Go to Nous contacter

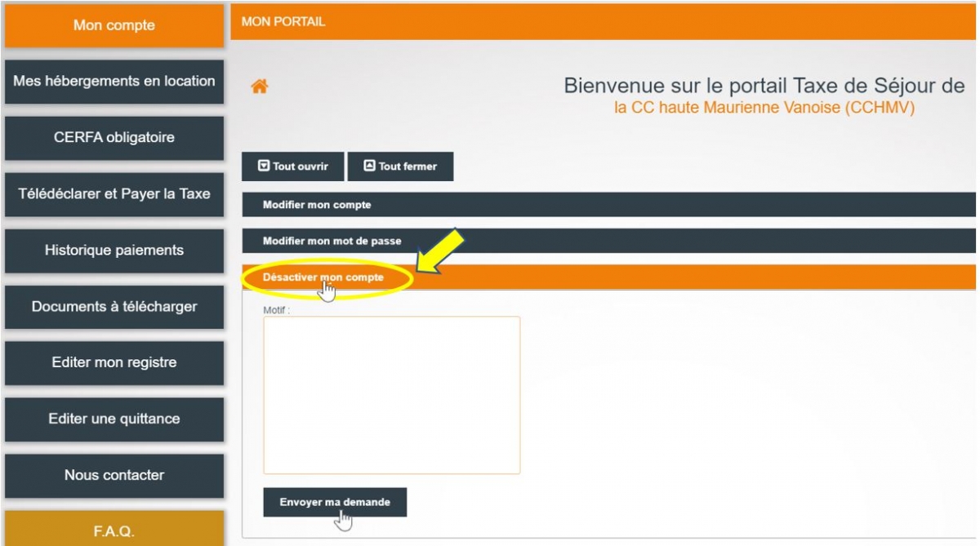pyautogui.click(x=114, y=476)
